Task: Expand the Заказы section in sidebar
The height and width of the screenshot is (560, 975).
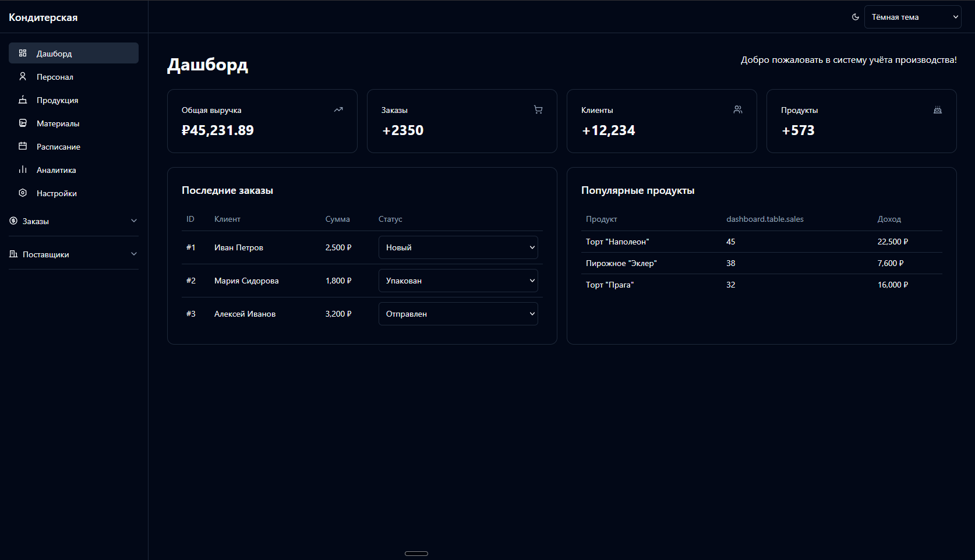Action: (x=73, y=221)
